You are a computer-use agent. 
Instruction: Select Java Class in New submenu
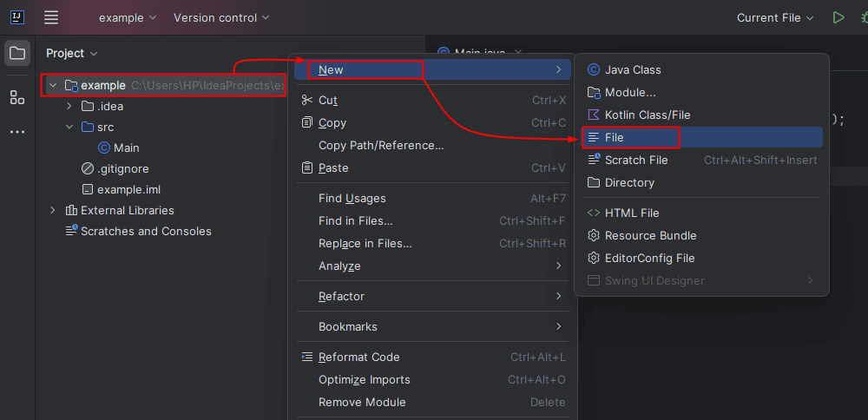(x=632, y=69)
